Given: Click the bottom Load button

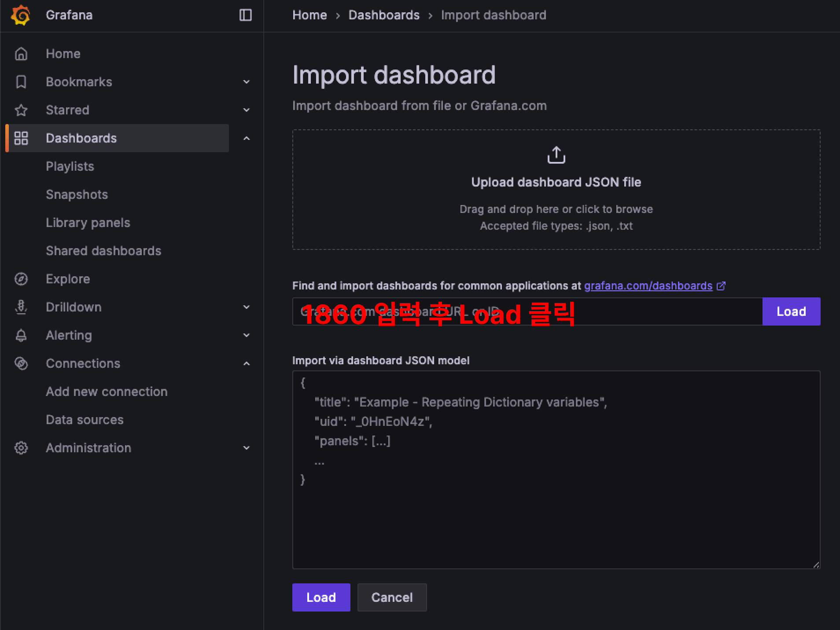Looking at the screenshot, I should click(321, 597).
